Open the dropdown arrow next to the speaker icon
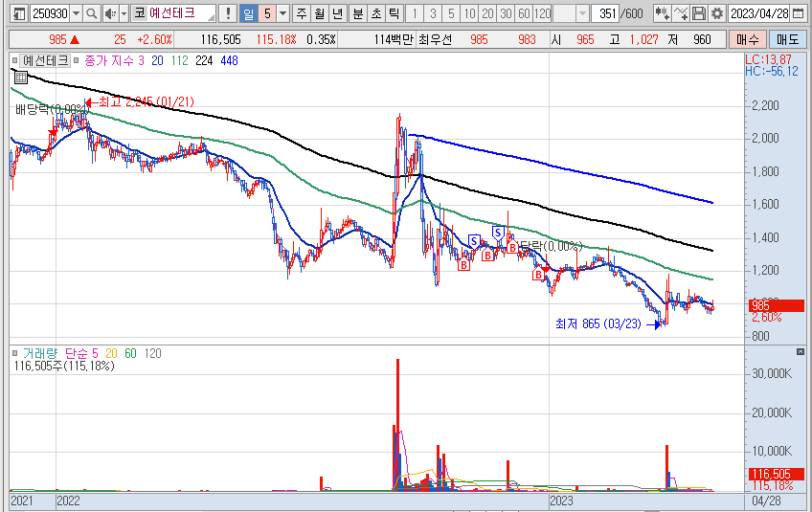812x512 pixels. click(x=124, y=13)
